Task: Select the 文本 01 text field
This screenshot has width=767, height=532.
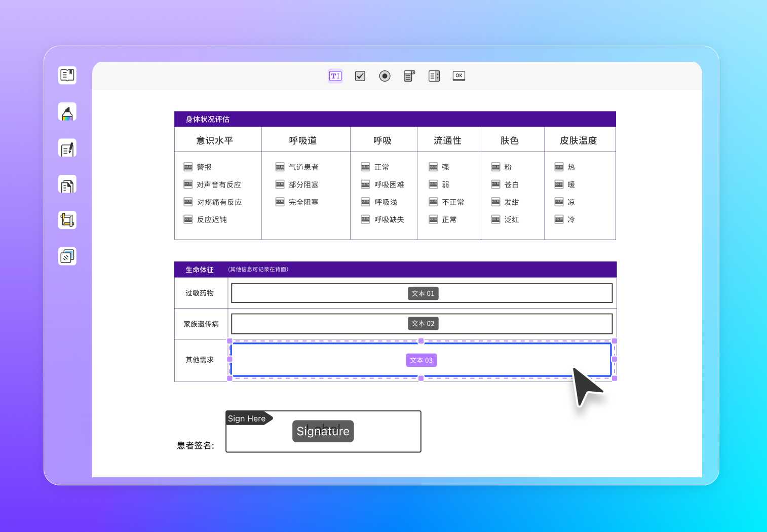Action: pyautogui.click(x=421, y=293)
